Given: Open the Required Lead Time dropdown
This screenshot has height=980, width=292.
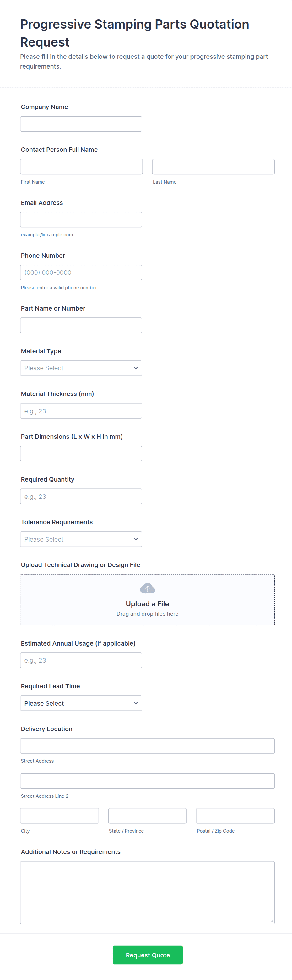Looking at the screenshot, I should (x=81, y=703).
